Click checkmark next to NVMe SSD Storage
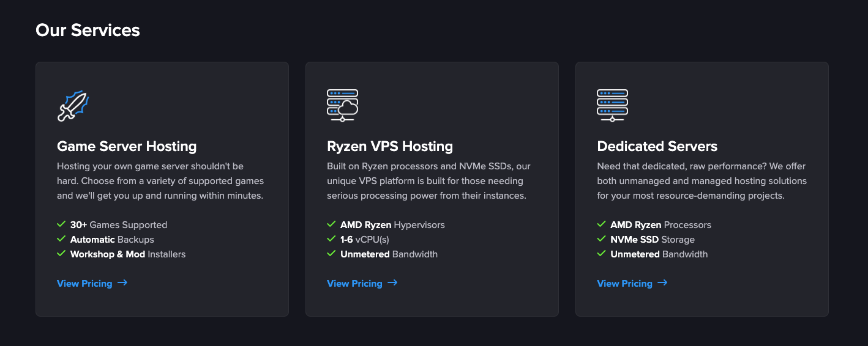The image size is (868, 346). 601,239
